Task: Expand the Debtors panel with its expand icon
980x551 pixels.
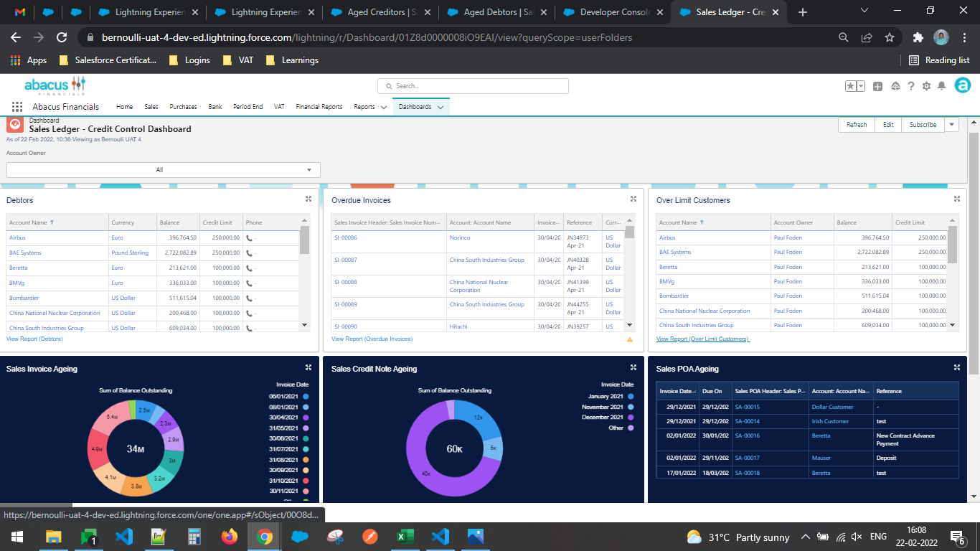Action: [308, 199]
